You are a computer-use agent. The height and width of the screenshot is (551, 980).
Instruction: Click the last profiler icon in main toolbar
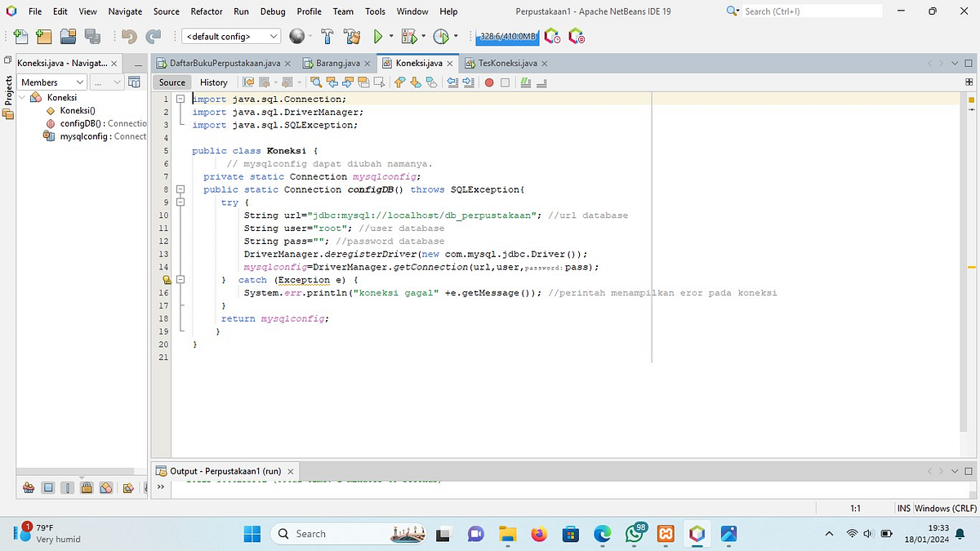click(577, 36)
